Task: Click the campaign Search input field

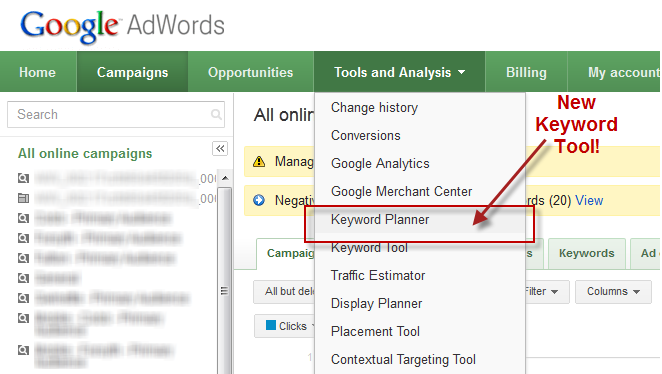Action: (x=116, y=114)
